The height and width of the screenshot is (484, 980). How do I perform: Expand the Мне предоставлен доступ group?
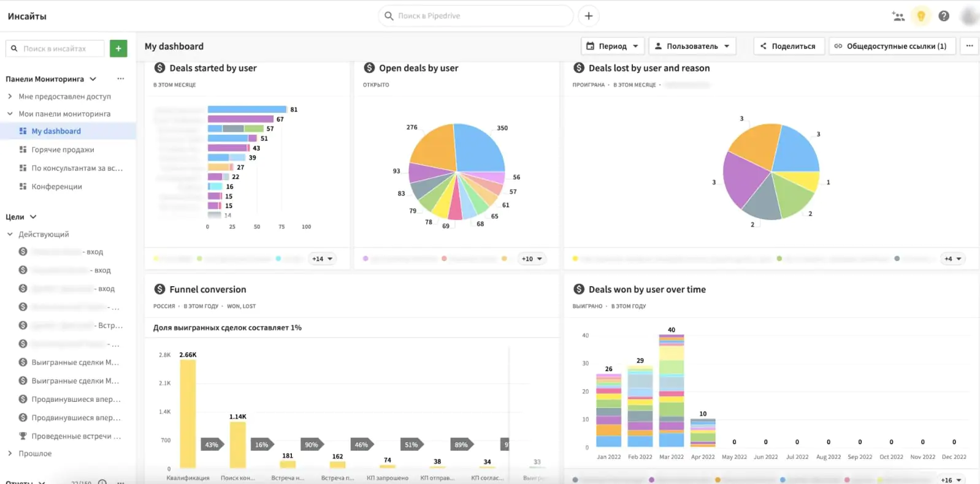[10, 96]
